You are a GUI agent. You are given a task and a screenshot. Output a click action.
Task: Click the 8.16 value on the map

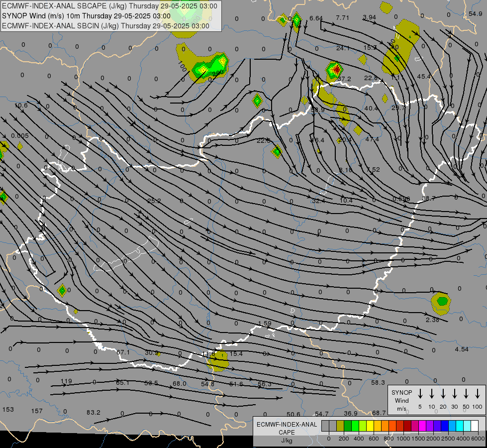[346, 170]
